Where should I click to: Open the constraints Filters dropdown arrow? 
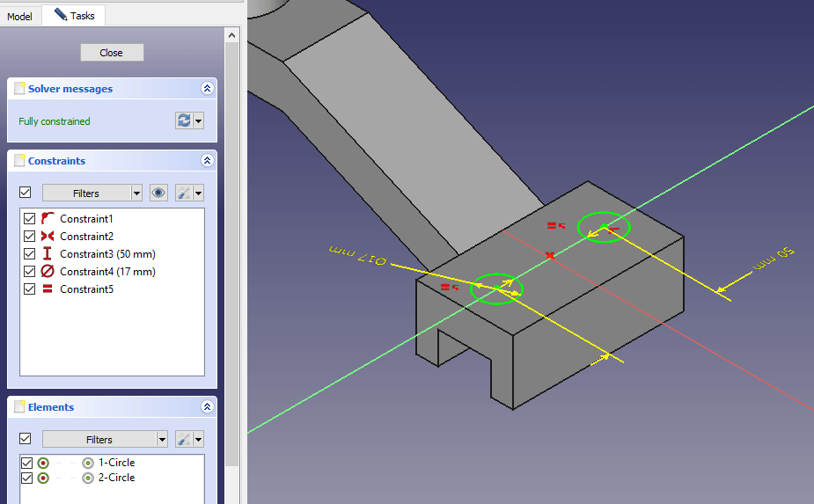(x=136, y=194)
